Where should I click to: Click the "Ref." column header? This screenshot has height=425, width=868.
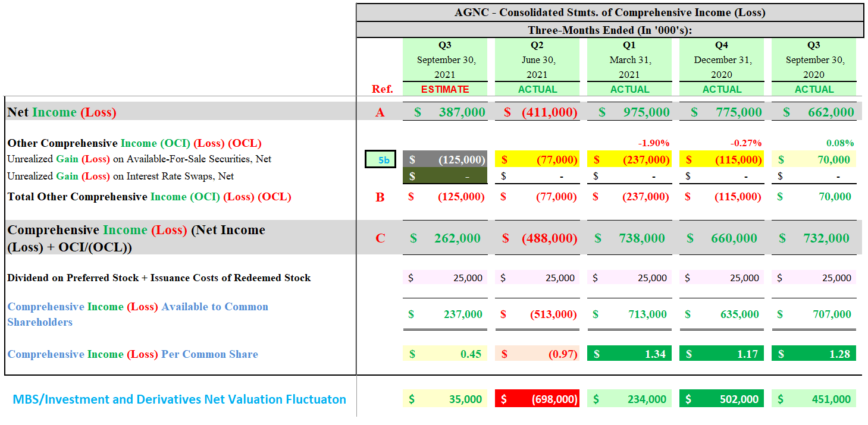click(383, 89)
